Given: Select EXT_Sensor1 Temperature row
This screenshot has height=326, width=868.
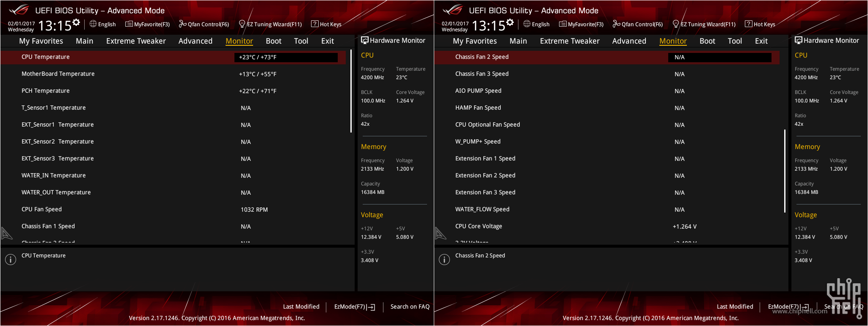Looking at the screenshot, I should pyautogui.click(x=174, y=125).
